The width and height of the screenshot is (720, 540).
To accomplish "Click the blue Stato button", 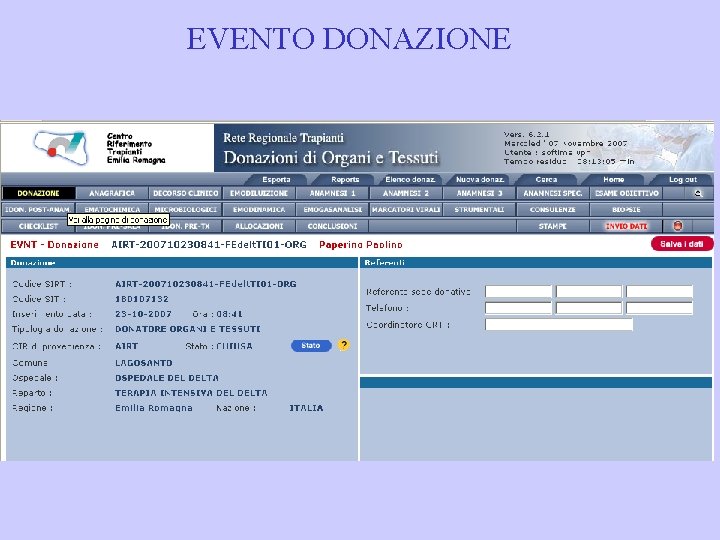I will (311, 345).
